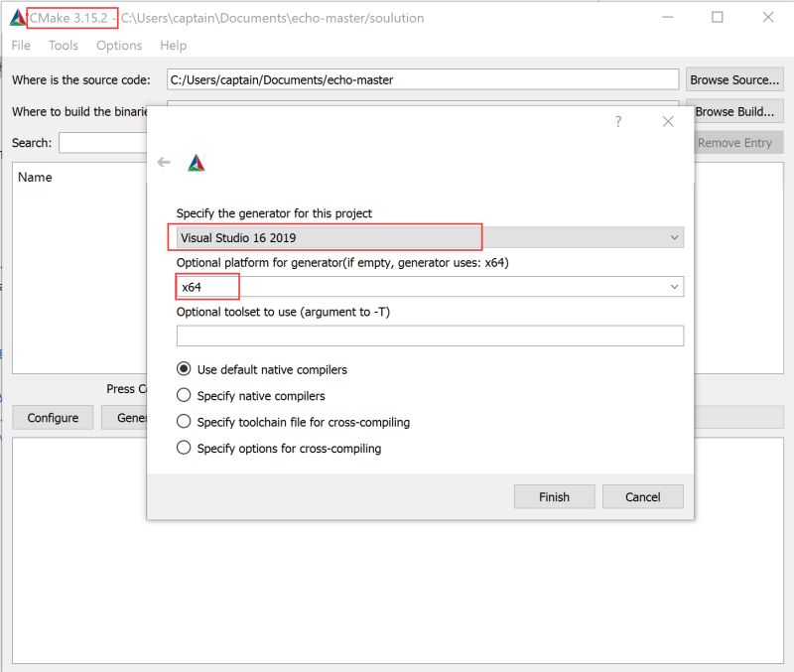
Task: Click the back arrow in the generator dialog
Action: 164,162
